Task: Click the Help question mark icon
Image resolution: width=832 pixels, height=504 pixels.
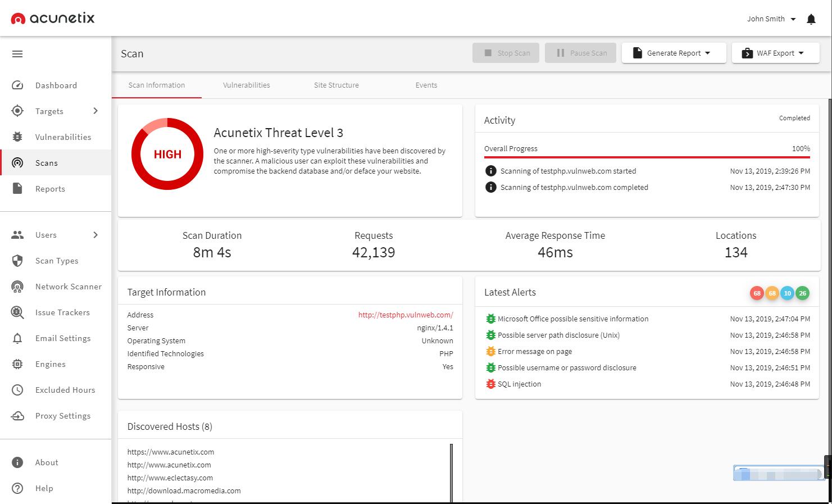Action: (x=17, y=488)
